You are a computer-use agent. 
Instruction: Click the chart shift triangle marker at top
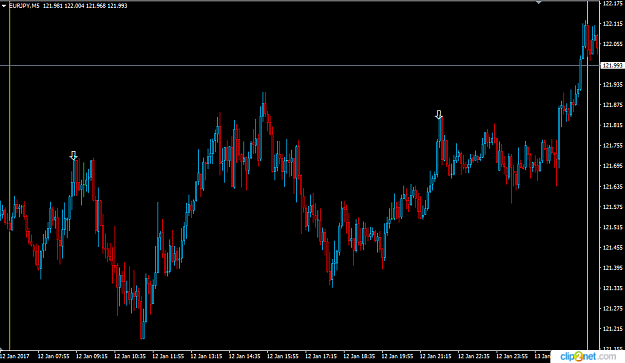point(539,2)
